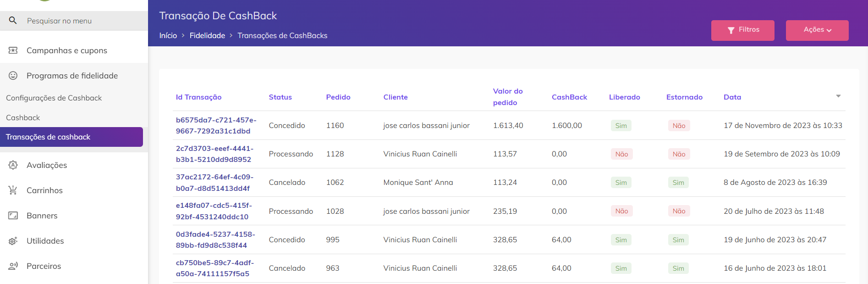Viewport: 868px width, 284px height.
Task: Click Liberado Não badge for order 1128
Action: click(x=621, y=154)
